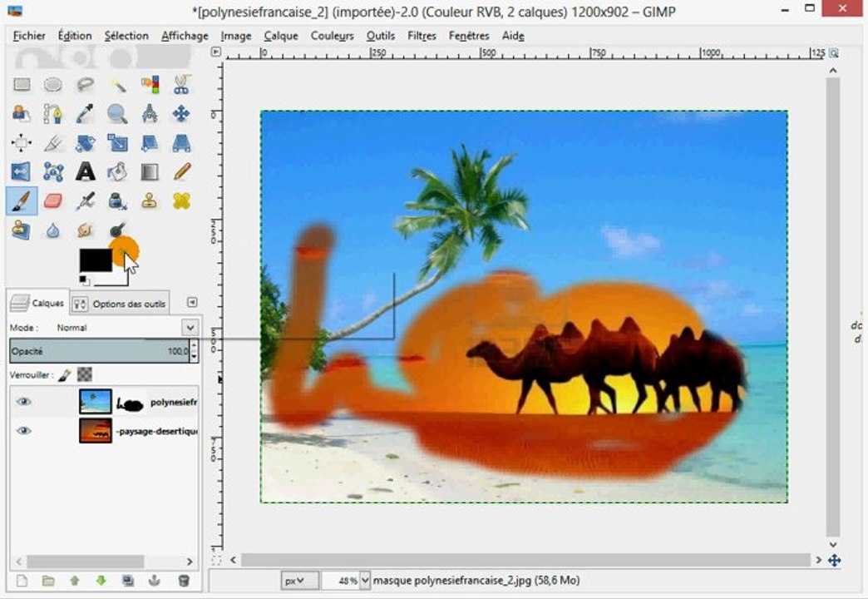
Task: Select the Shear tool
Action: tap(150, 143)
